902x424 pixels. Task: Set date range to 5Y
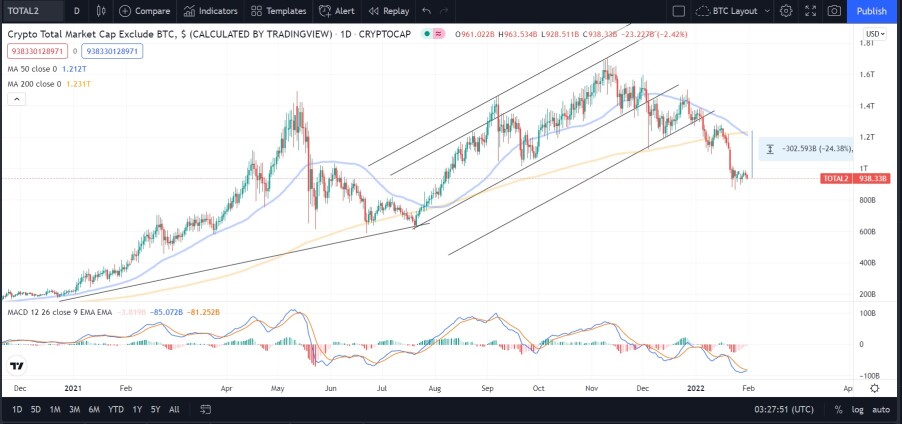pos(155,410)
